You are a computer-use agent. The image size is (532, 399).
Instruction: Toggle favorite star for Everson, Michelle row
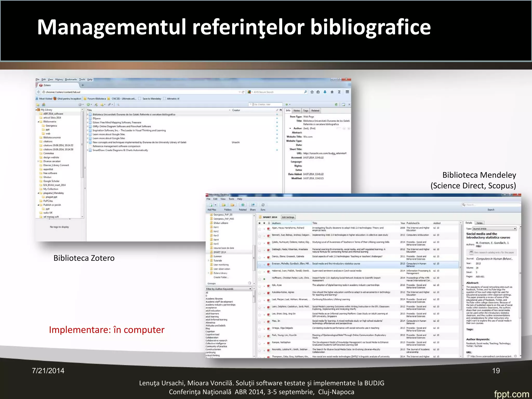tap(259, 265)
